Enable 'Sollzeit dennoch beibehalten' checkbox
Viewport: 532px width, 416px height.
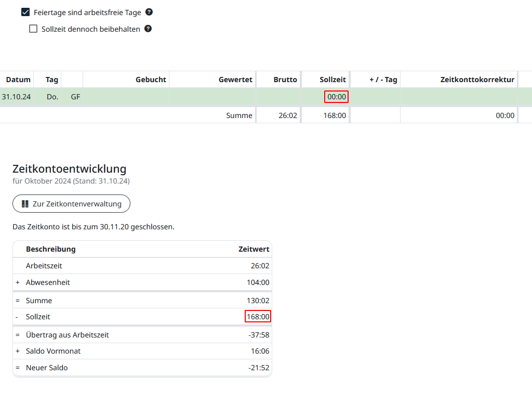pyautogui.click(x=33, y=29)
